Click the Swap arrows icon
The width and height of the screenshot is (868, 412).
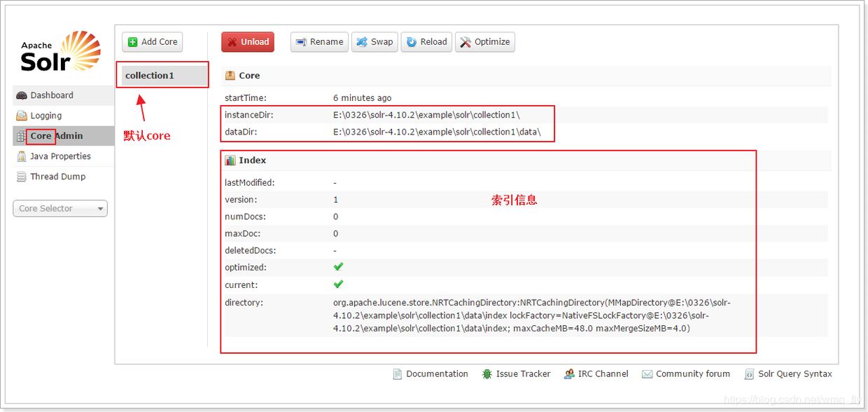(362, 42)
